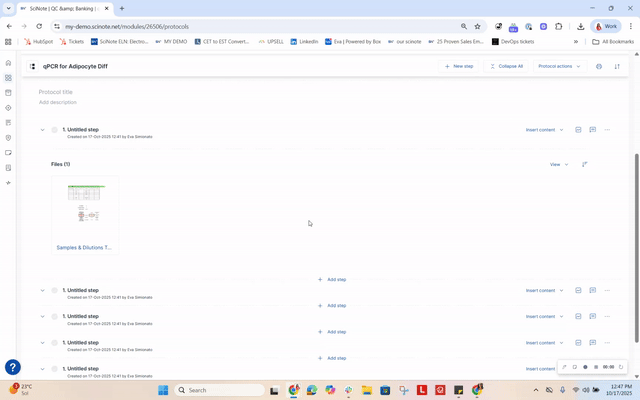Click the print protocol icon
The width and height of the screenshot is (640, 400).
point(599,66)
